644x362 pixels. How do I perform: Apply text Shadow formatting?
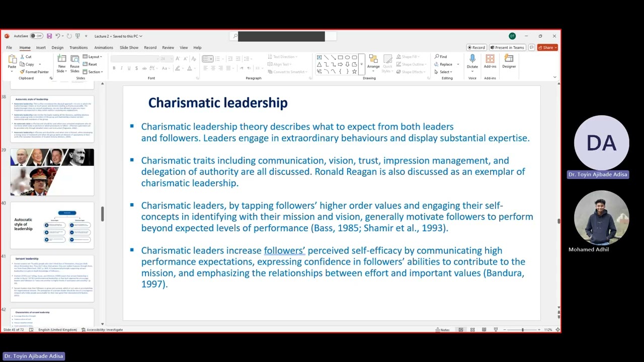coord(136,68)
